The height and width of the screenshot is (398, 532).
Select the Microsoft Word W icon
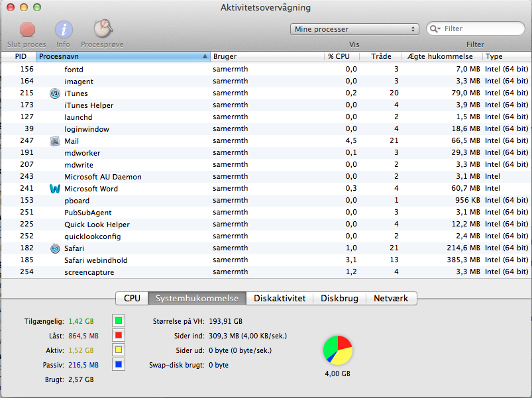[x=54, y=189]
